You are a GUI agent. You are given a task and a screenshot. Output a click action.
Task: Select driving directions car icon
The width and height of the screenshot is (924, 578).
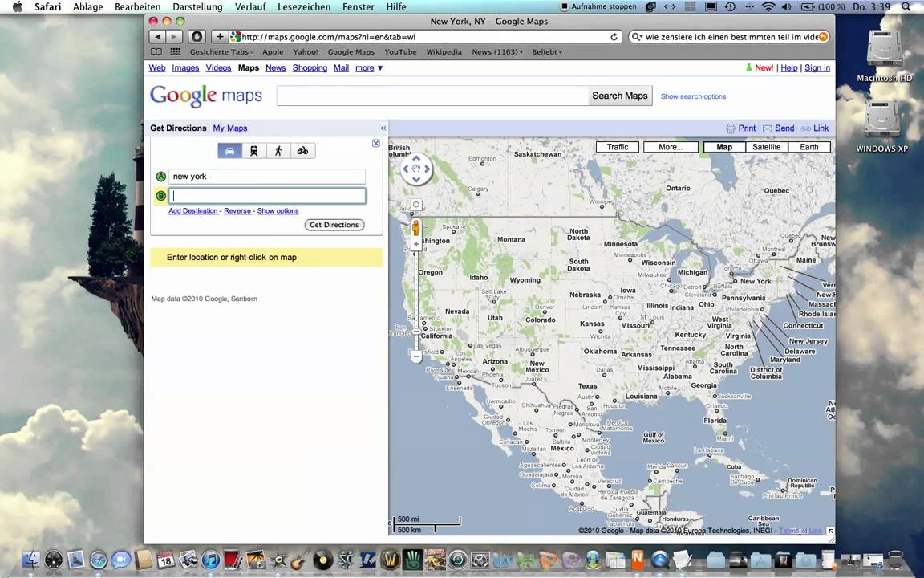click(x=230, y=151)
